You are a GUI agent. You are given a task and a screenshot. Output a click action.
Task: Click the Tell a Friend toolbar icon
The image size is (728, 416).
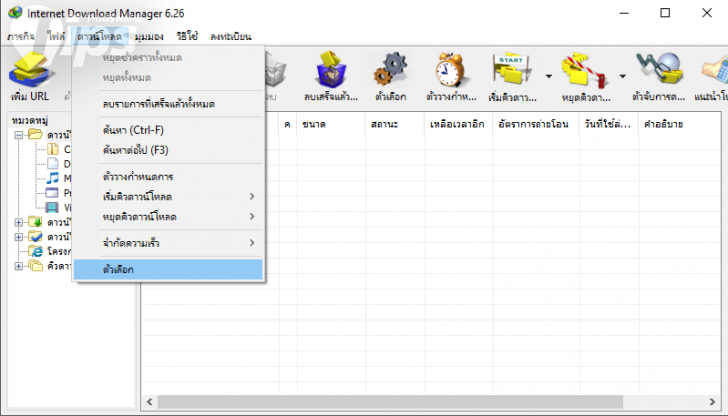[x=715, y=71]
